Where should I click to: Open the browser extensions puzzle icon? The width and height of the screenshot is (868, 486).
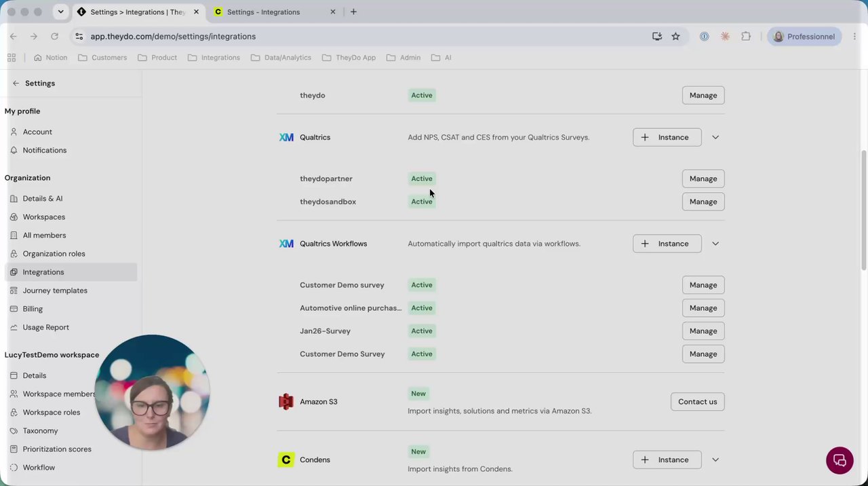[746, 37]
